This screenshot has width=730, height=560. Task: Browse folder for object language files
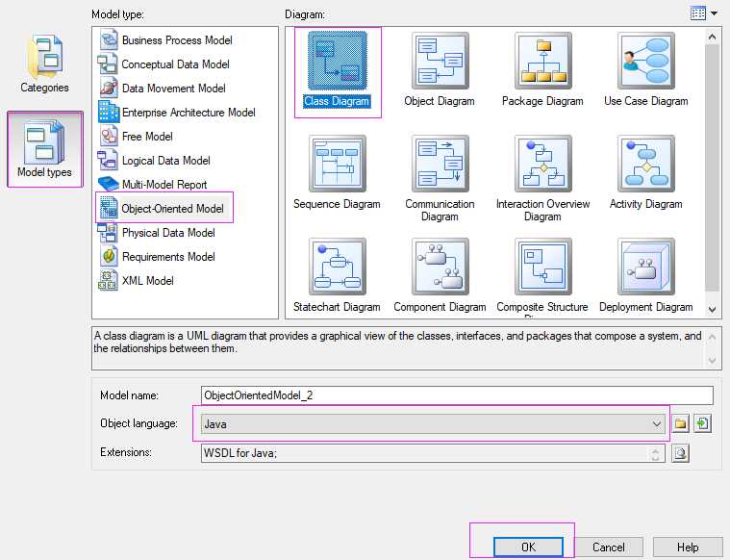(x=680, y=424)
